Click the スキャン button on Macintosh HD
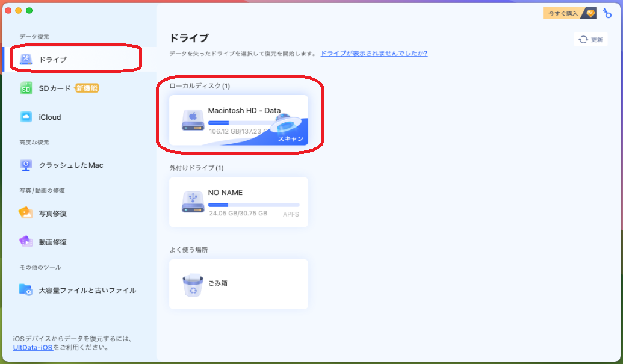The width and height of the screenshot is (623, 364). 291,138
